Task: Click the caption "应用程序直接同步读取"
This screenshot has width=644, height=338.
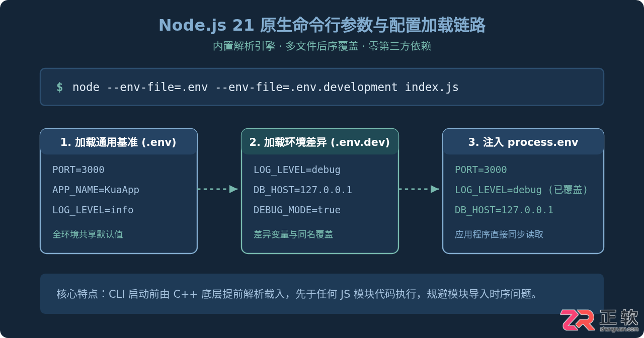Action: [499, 234]
